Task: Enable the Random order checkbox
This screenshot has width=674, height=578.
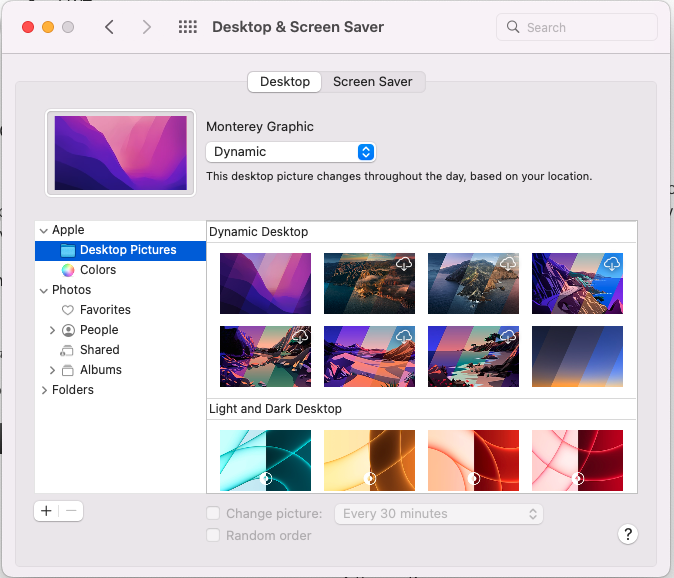Action: coord(213,535)
